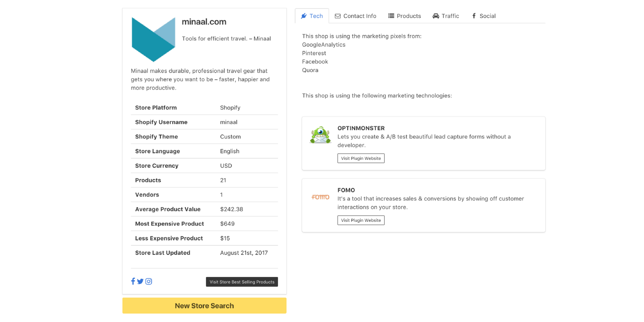The height and width of the screenshot is (322, 644).
Task: Click the 'Quora' pixel entry
Action: 310,70
